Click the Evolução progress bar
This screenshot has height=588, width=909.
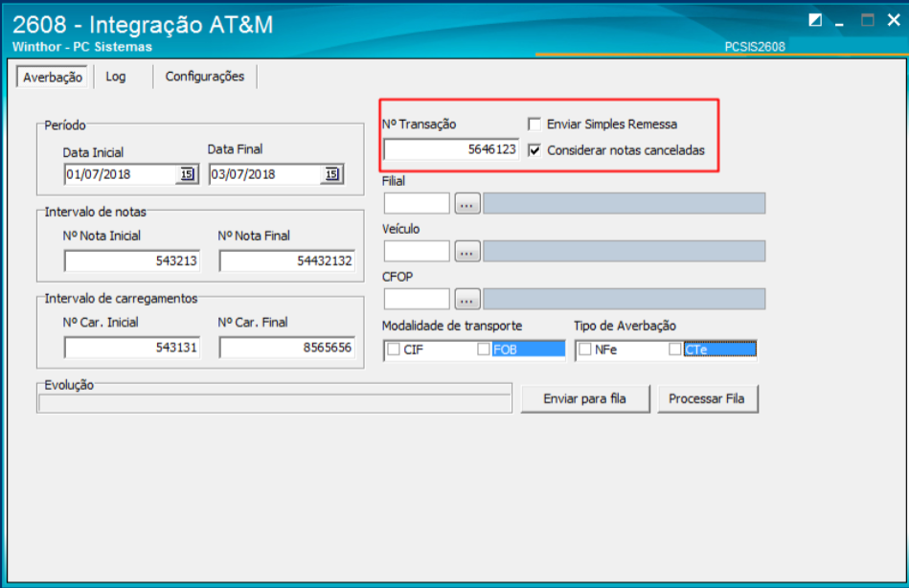tap(275, 403)
